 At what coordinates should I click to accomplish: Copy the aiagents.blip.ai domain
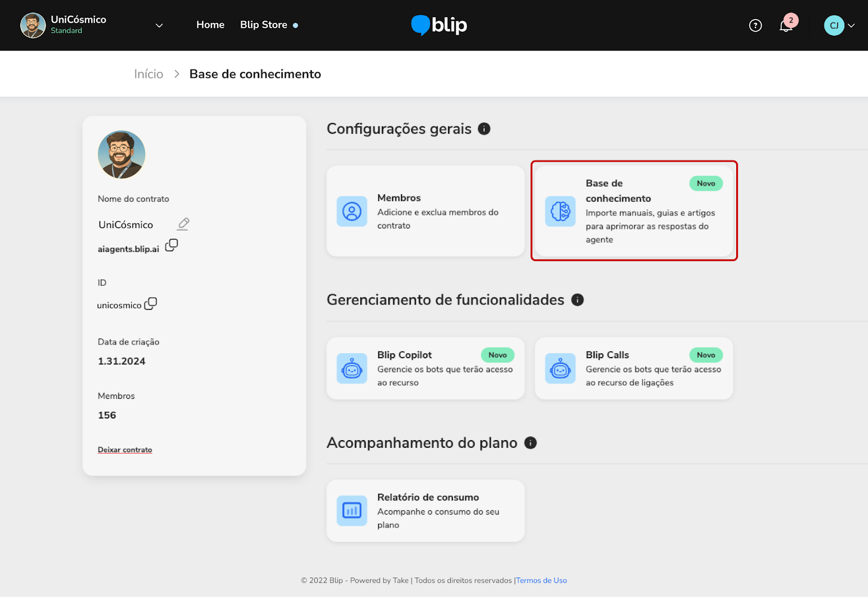point(171,245)
